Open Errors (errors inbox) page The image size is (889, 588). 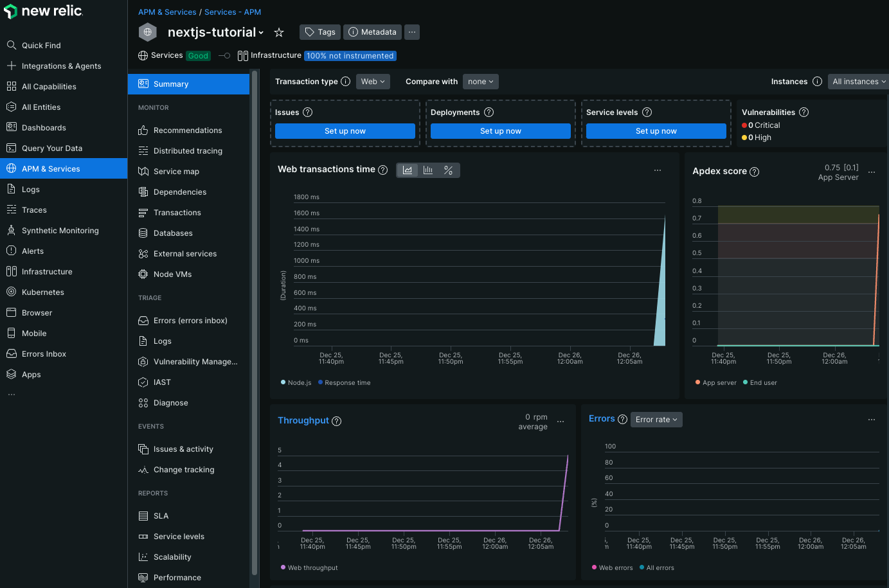(x=189, y=321)
